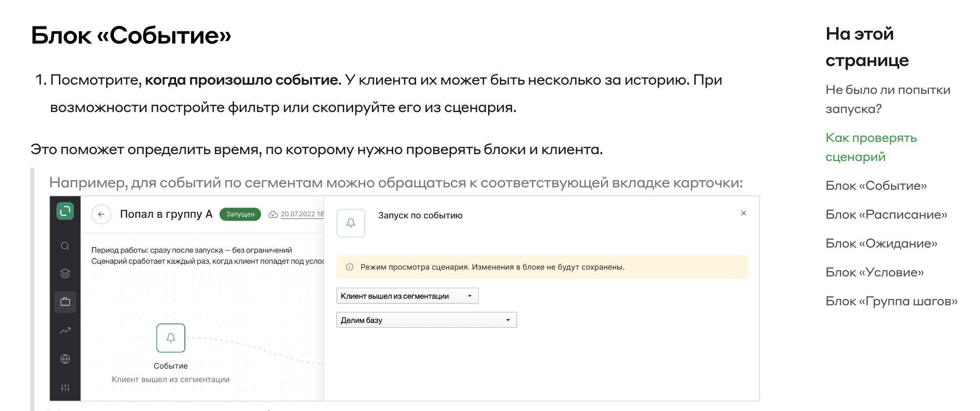This screenshot has width=980, height=411.
Task: Click the 'Период работы' description line
Action: pyautogui.click(x=191, y=250)
